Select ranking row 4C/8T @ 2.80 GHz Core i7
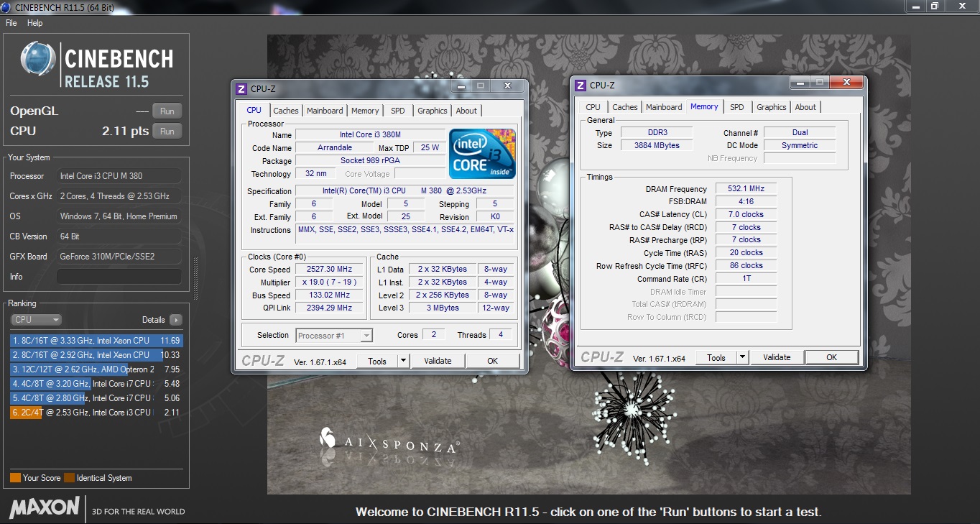 pos(96,398)
